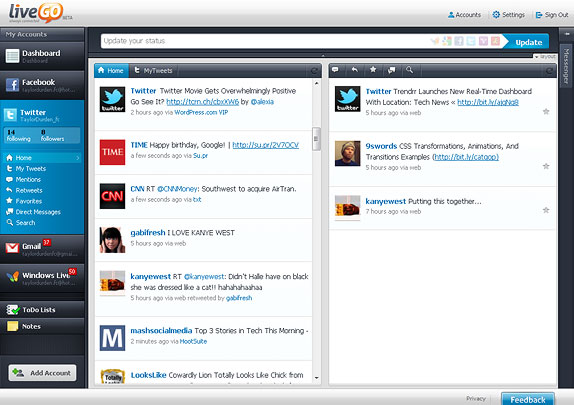Open the bit.ly/catqop link in 9swords tweet
The width and height of the screenshot is (574, 405).
tap(466, 157)
